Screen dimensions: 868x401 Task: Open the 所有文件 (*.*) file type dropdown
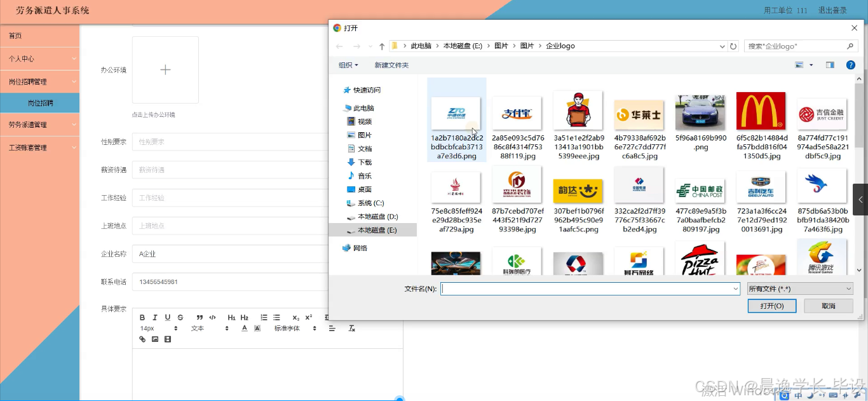tap(800, 289)
